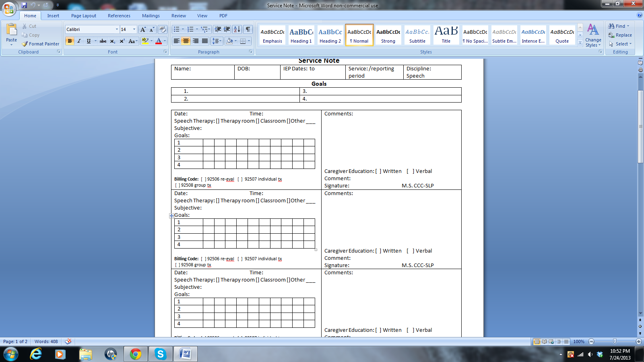The image size is (644, 362).
Task: Launch Internet Explorer from taskbar
Action: [36, 354]
